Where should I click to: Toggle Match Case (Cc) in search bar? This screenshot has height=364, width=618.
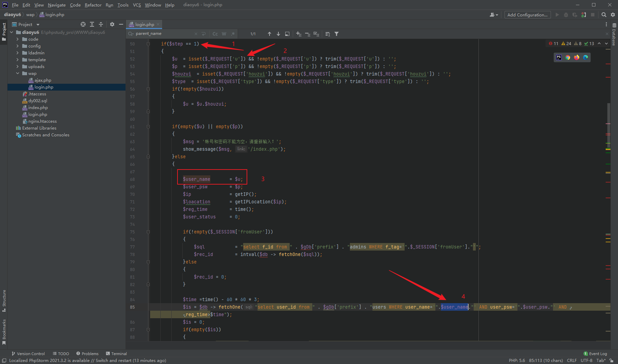pos(215,34)
